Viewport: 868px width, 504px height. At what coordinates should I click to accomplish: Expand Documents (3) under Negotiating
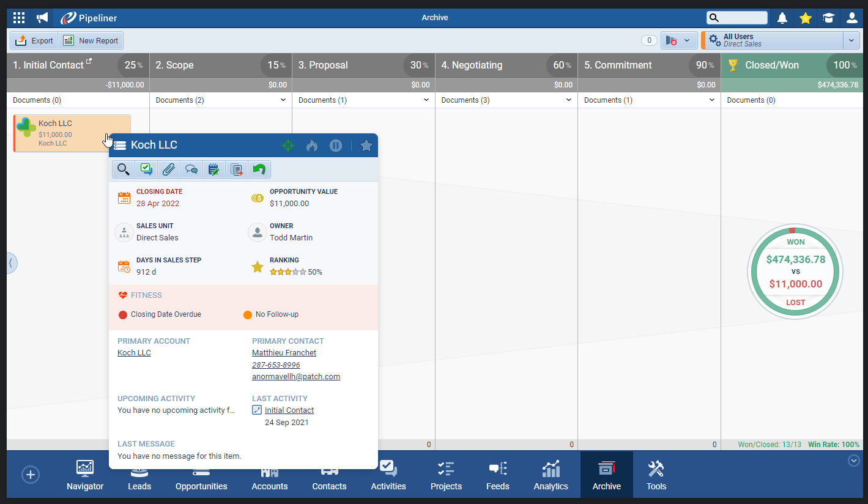569,100
